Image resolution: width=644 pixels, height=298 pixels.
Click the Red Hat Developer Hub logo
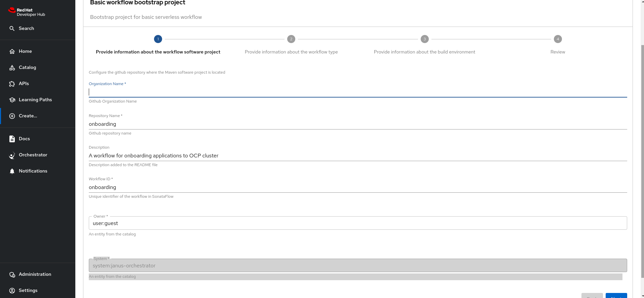27,12
